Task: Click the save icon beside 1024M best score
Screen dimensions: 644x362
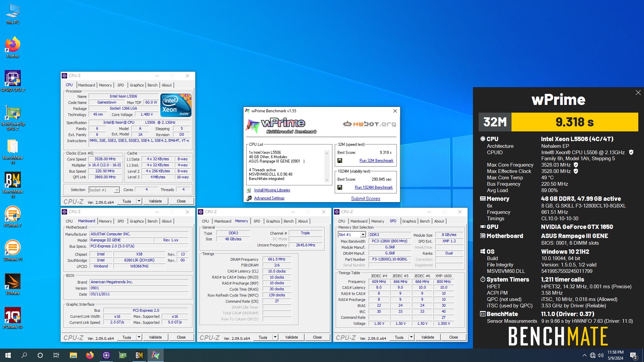Action: pos(340,187)
